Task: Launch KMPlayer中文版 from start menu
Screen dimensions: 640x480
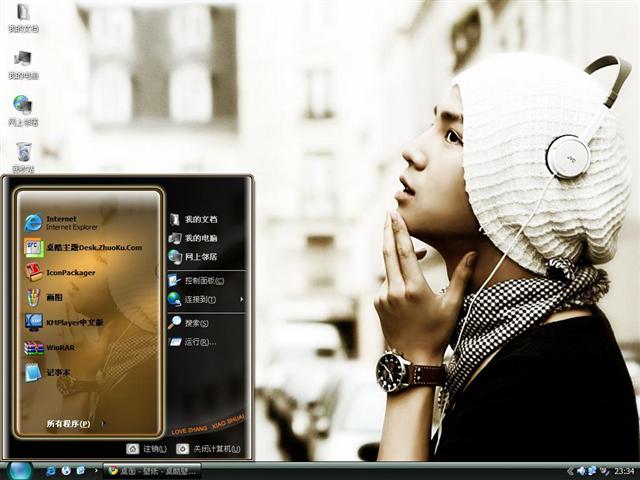Action: point(64,322)
